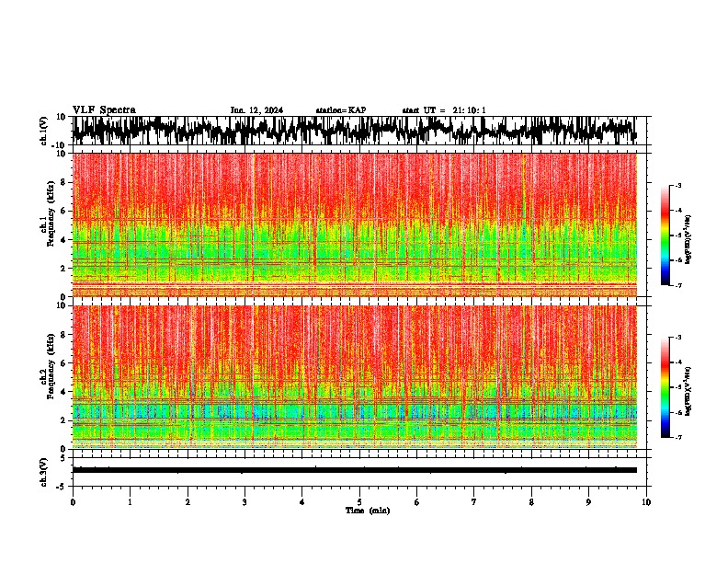
Task: Click the 4 kHz tick on ch.1 axis
Action: coord(63,240)
